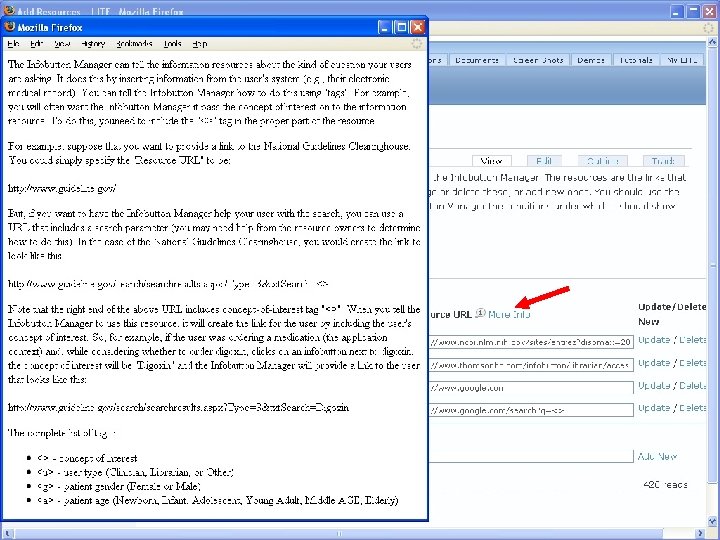Open the Help menu in popup window

pos(200,44)
